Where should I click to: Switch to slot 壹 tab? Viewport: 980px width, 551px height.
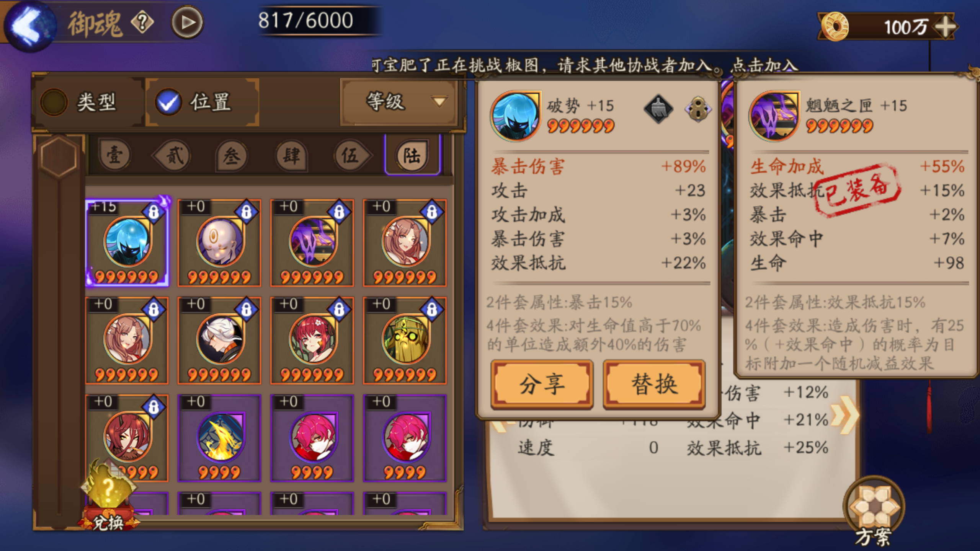[114, 155]
